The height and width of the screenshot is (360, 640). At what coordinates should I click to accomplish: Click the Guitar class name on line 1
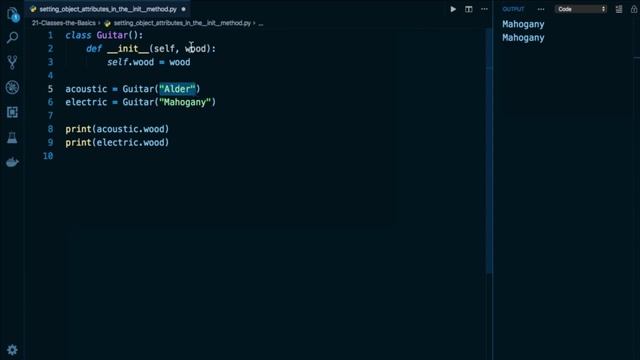coord(112,36)
